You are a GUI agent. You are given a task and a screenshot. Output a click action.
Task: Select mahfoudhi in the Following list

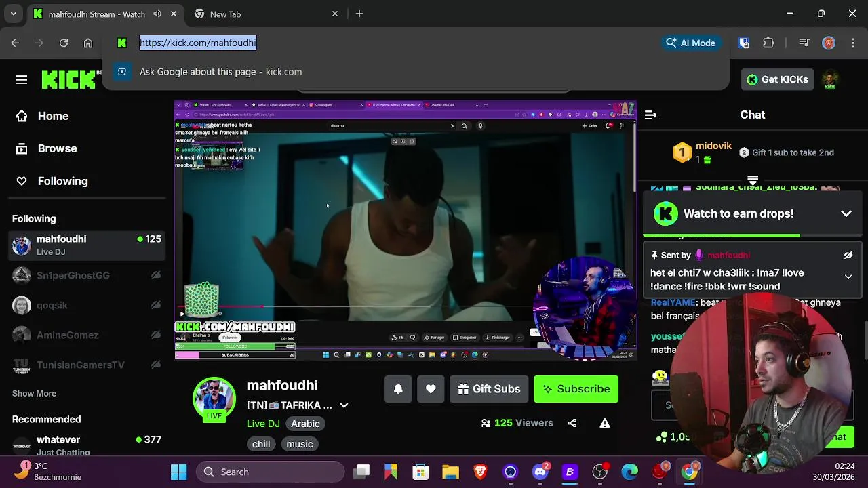coord(87,245)
